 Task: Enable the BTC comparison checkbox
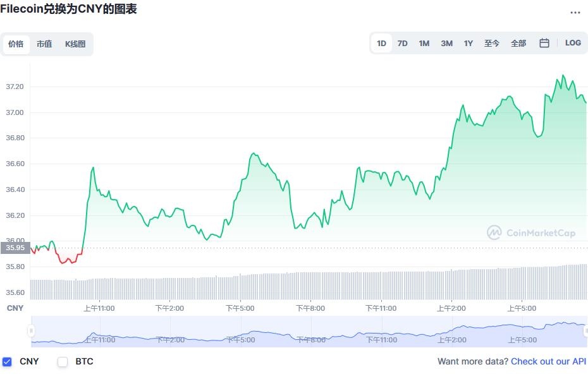coord(63,362)
